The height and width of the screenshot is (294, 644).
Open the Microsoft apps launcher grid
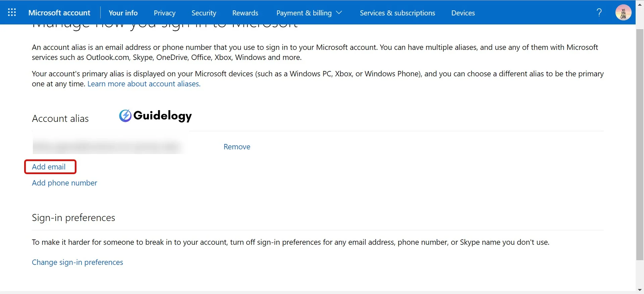pyautogui.click(x=12, y=13)
